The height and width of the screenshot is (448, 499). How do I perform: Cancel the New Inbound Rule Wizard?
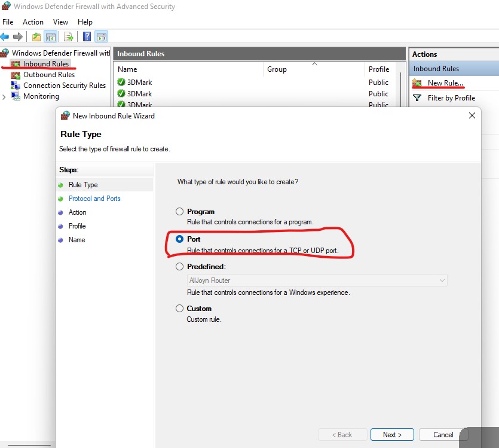tap(443, 435)
